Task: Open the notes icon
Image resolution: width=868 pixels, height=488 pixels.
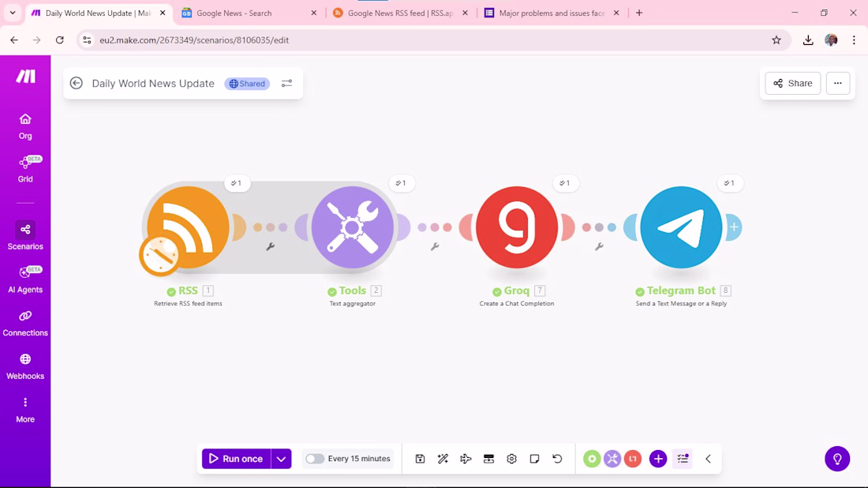Action: tap(534, 459)
